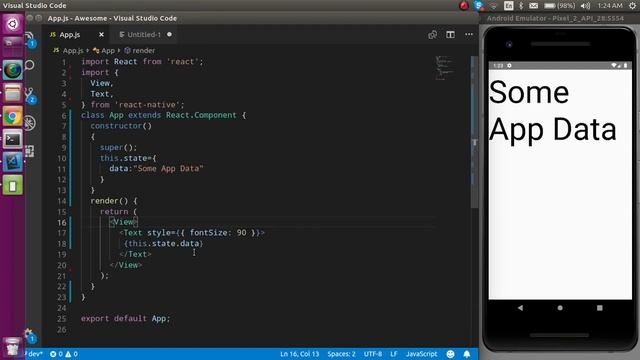Open the Manage gear in activity bar
Screen dimensions: 640x360
click(x=29, y=335)
